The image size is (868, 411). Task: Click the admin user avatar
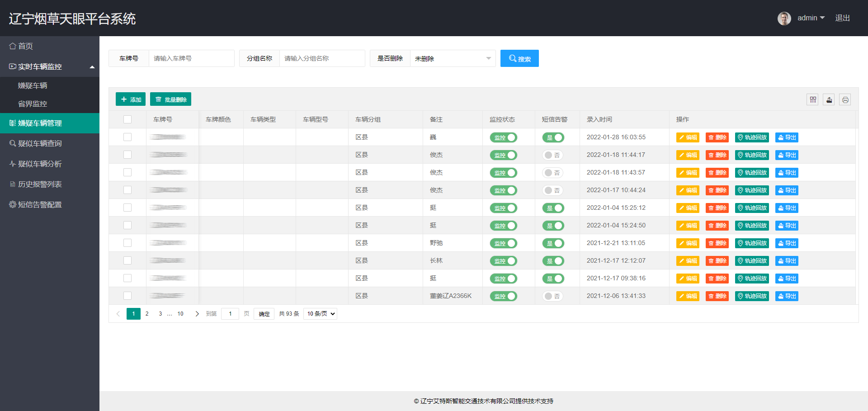pos(784,18)
